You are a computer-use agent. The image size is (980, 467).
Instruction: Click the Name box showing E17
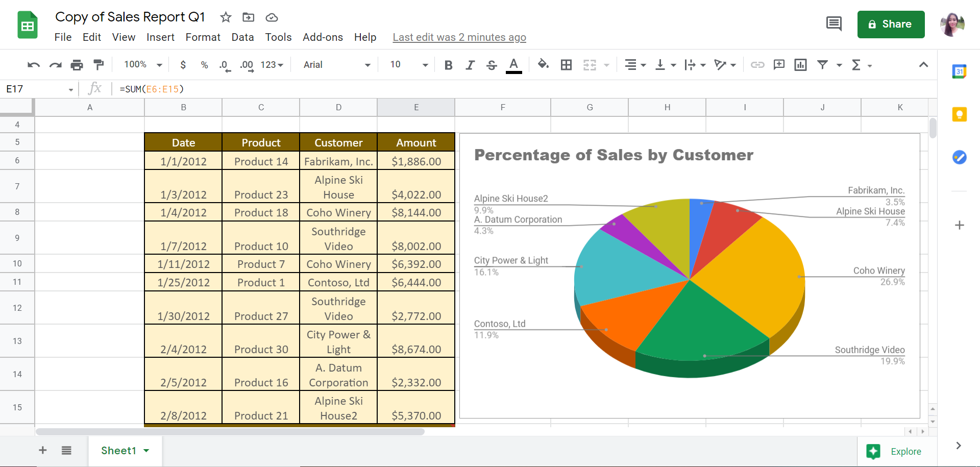(39, 89)
